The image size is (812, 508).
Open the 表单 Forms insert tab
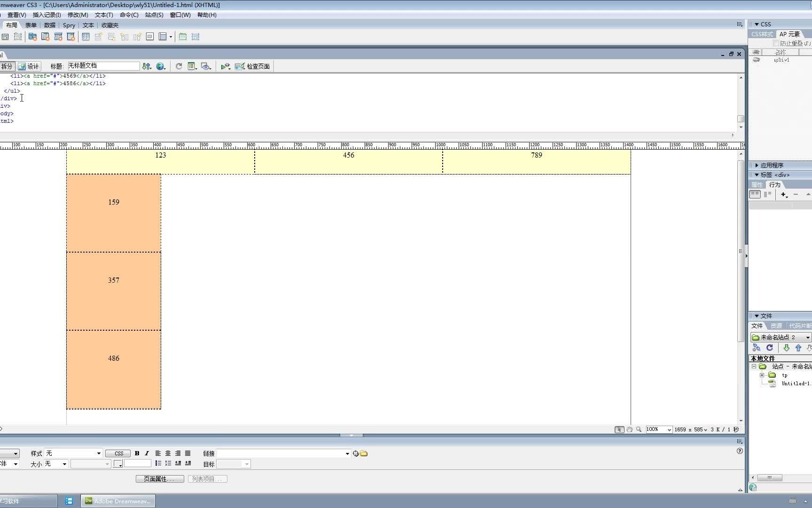pos(31,25)
